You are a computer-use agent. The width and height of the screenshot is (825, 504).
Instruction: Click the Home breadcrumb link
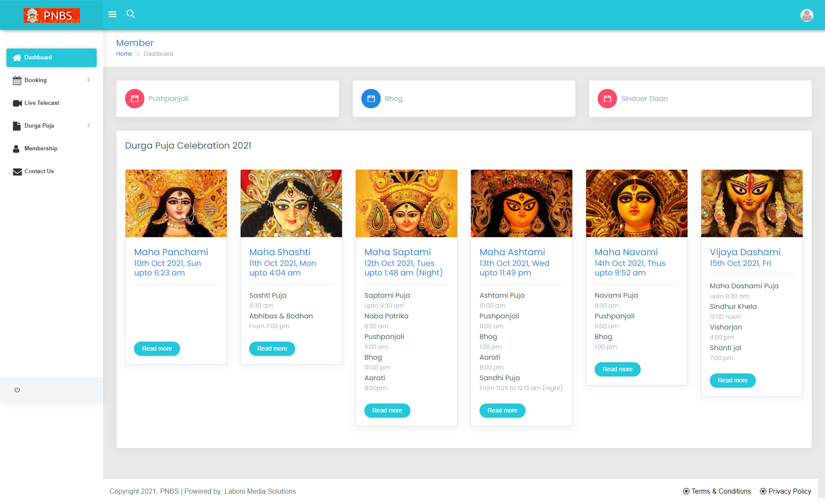(124, 54)
